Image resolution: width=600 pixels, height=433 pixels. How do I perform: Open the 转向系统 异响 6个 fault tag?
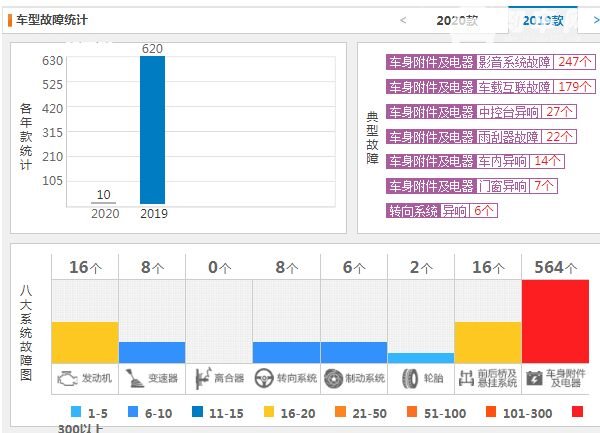[x=442, y=210]
